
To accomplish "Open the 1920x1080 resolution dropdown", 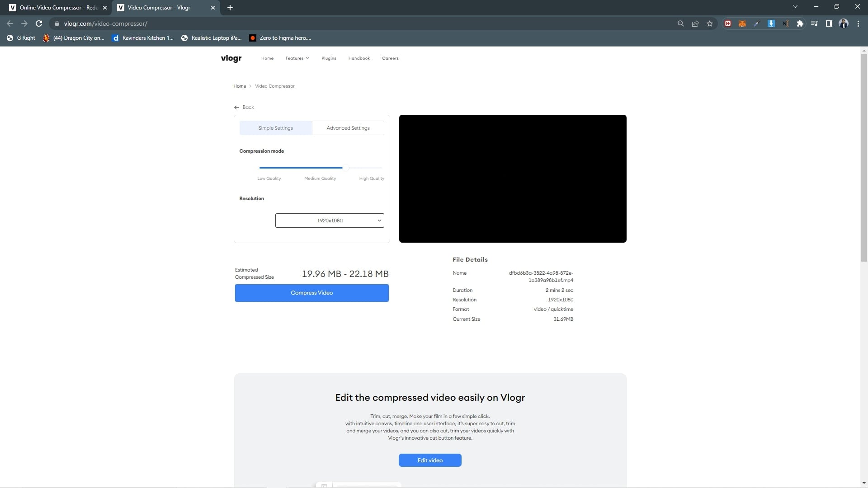I will [330, 221].
